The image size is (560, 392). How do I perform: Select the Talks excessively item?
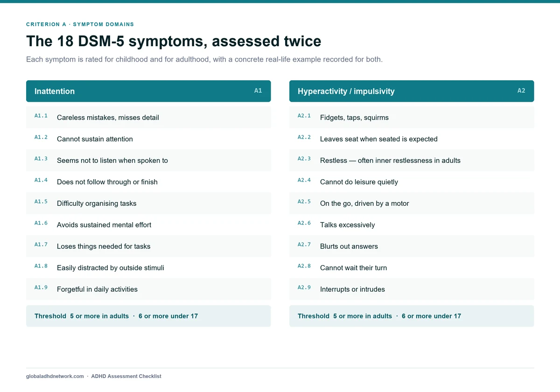tap(412, 224)
